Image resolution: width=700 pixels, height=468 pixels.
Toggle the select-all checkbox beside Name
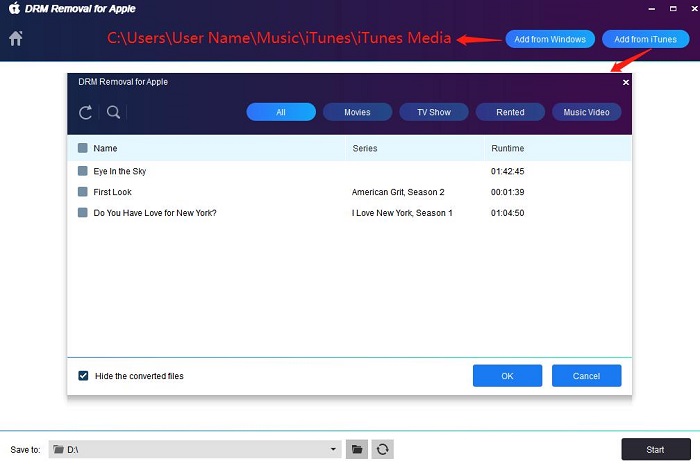point(82,149)
